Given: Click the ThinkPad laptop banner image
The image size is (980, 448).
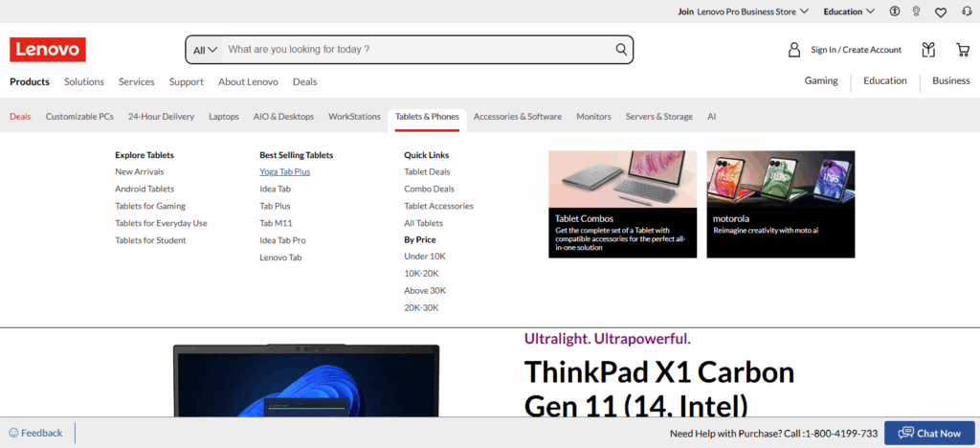Looking at the screenshot, I should pyautogui.click(x=306, y=381).
